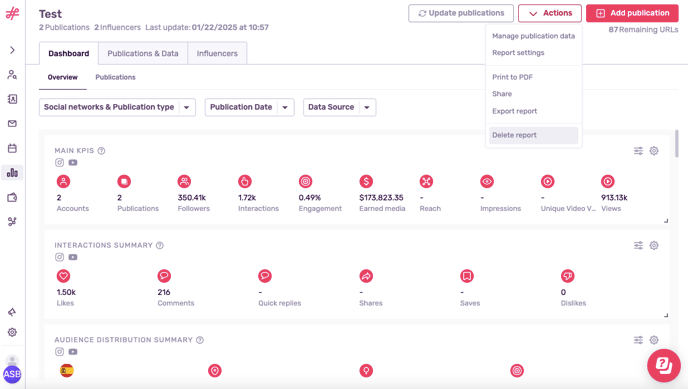Open Main KPIs widget gear settings
688x389 pixels.
(654, 151)
